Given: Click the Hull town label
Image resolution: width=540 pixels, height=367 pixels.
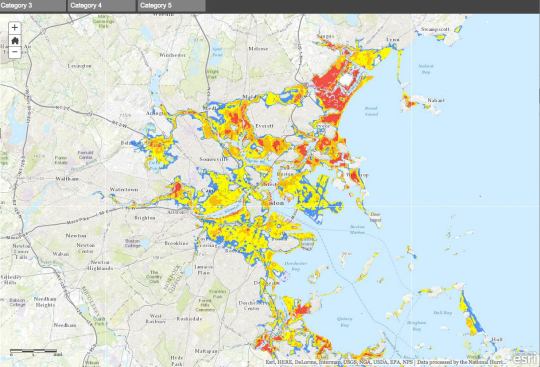Looking at the screenshot, I should pyautogui.click(x=497, y=339).
